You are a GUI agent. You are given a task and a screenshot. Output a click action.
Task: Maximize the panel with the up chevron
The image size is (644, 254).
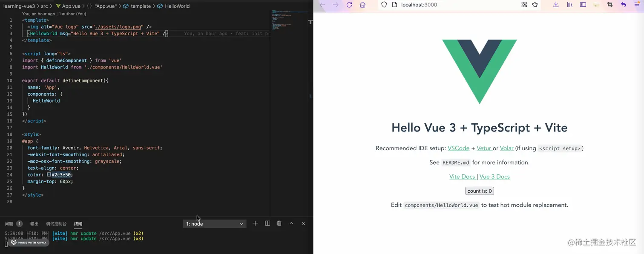coord(291,223)
